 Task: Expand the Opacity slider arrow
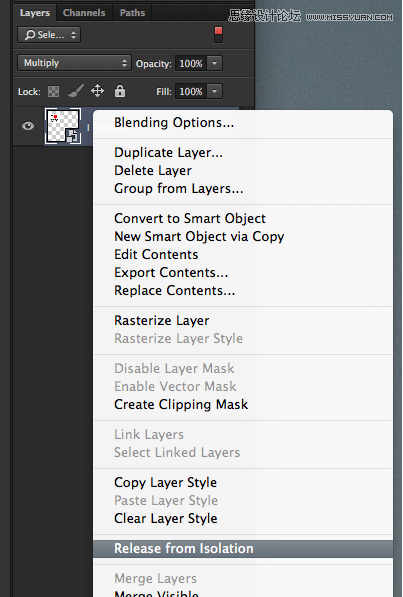pos(214,63)
